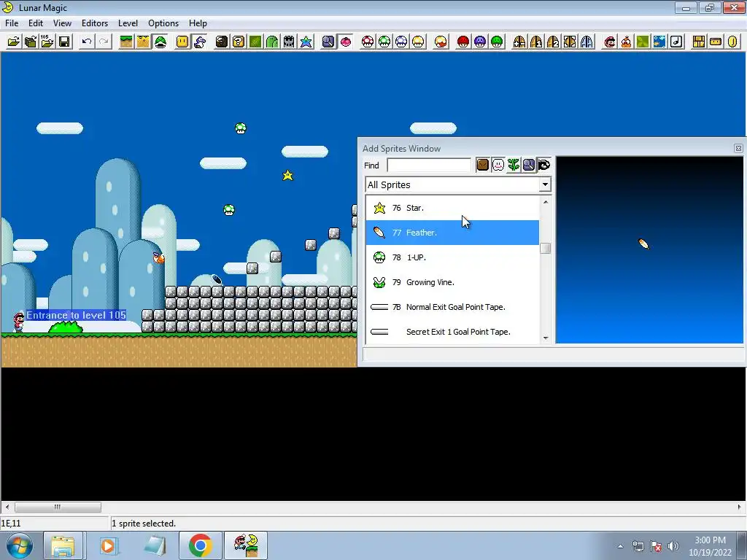Click the question block toolbar icon
The width and height of the screenshot is (747, 560).
coord(239,42)
